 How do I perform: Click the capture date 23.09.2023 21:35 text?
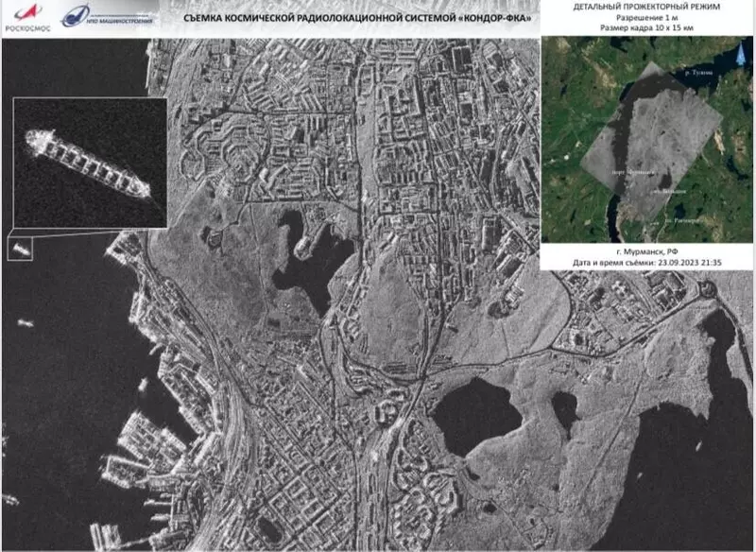pyautogui.click(x=646, y=264)
